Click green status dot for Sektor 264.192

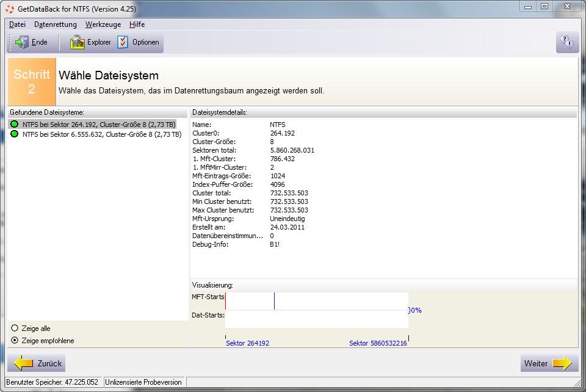[15, 125]
